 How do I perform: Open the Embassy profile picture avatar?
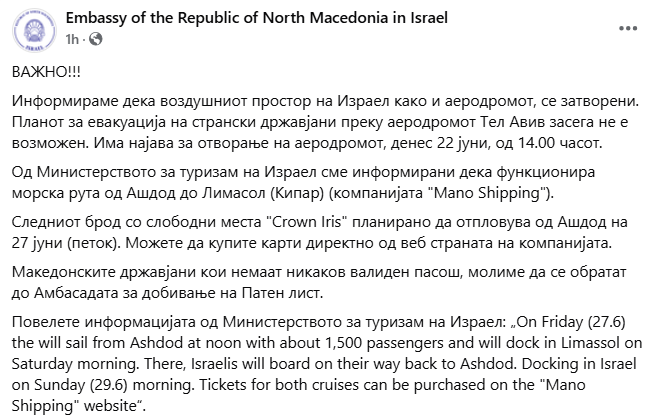(x=34, y=30)
